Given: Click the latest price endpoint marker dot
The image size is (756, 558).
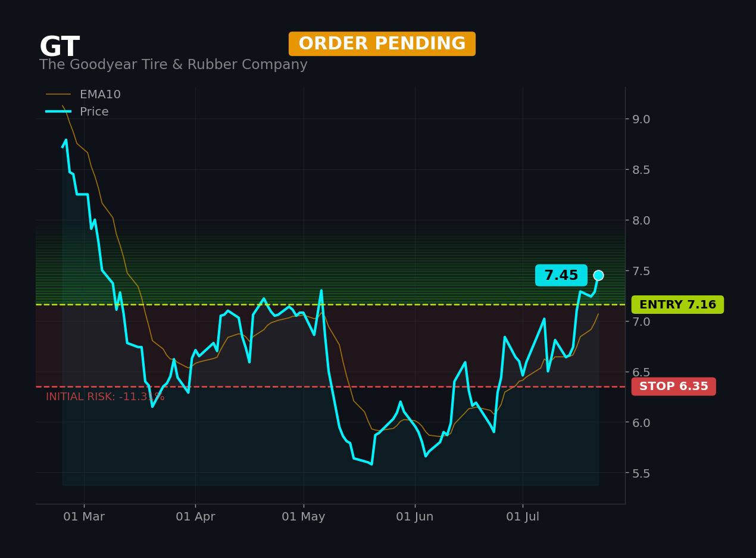Looking at the screenshot, I should point(598,275).
